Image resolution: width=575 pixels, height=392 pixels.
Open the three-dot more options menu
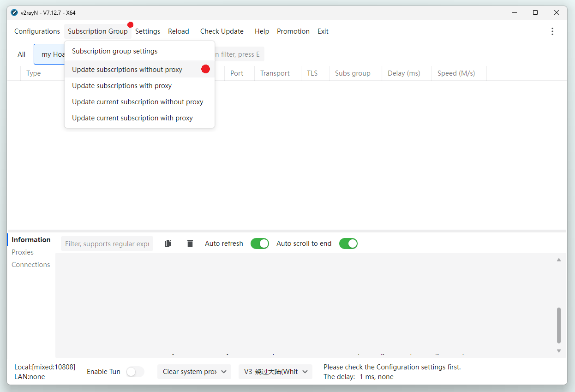click(x=552, y=31)
